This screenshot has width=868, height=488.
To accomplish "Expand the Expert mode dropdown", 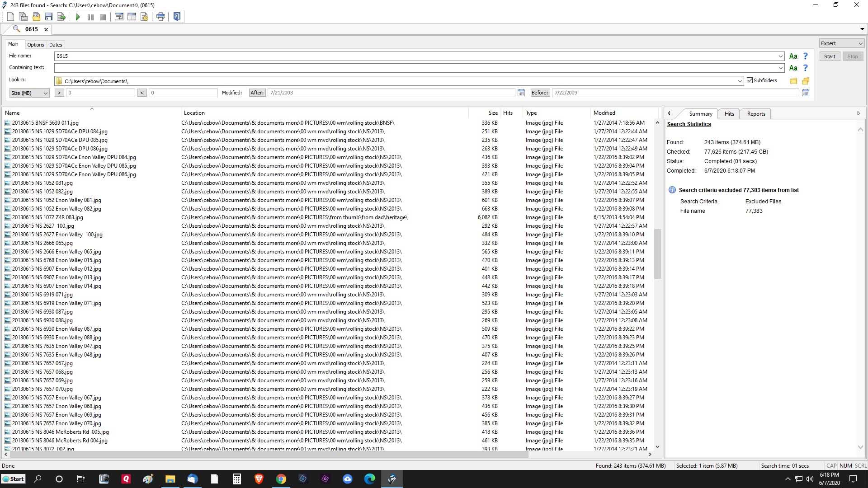I will [x=841, y=43].
